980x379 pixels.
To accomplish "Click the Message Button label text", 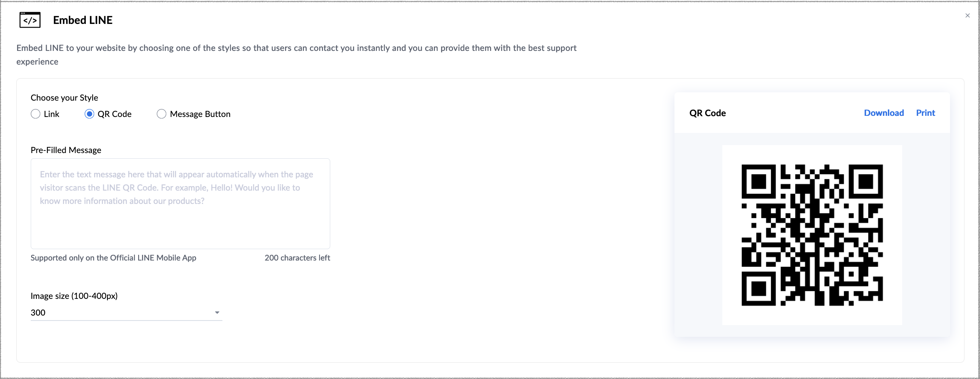I will click(x=200, y=114).
